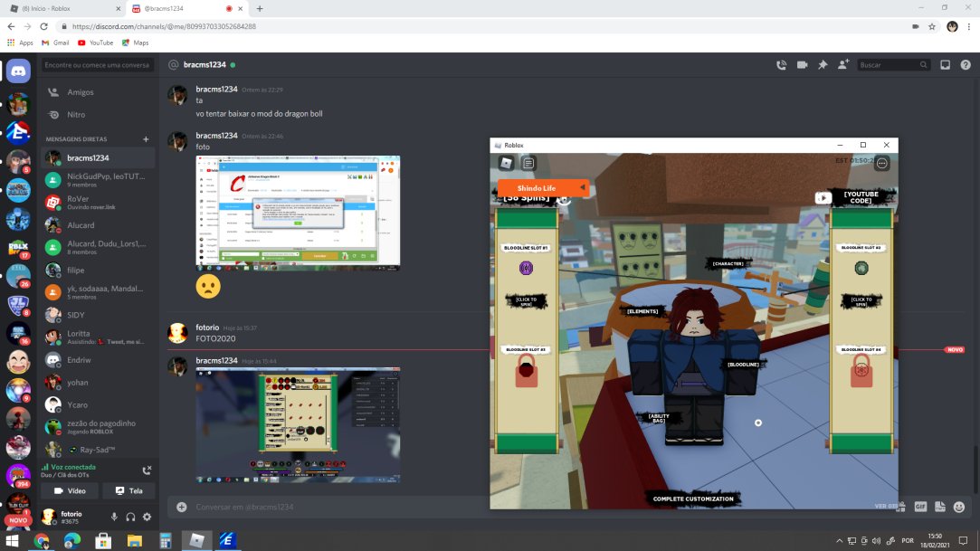This screenshot has width=980, height=551.
Task: Open Shindo Life screenshot thumbnail
Action: tap(298, 425)
